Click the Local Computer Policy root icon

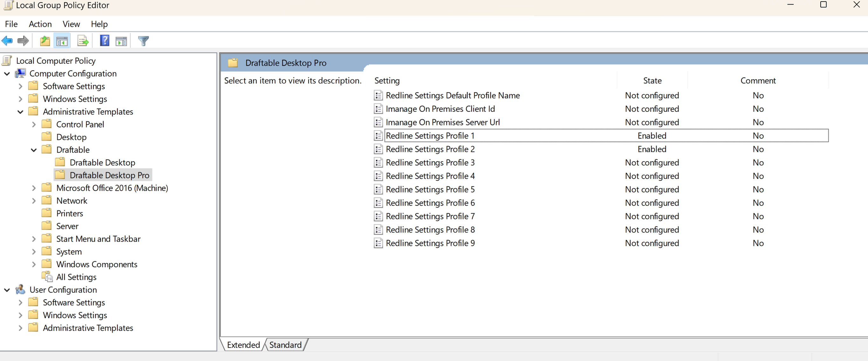click(7, 61)
